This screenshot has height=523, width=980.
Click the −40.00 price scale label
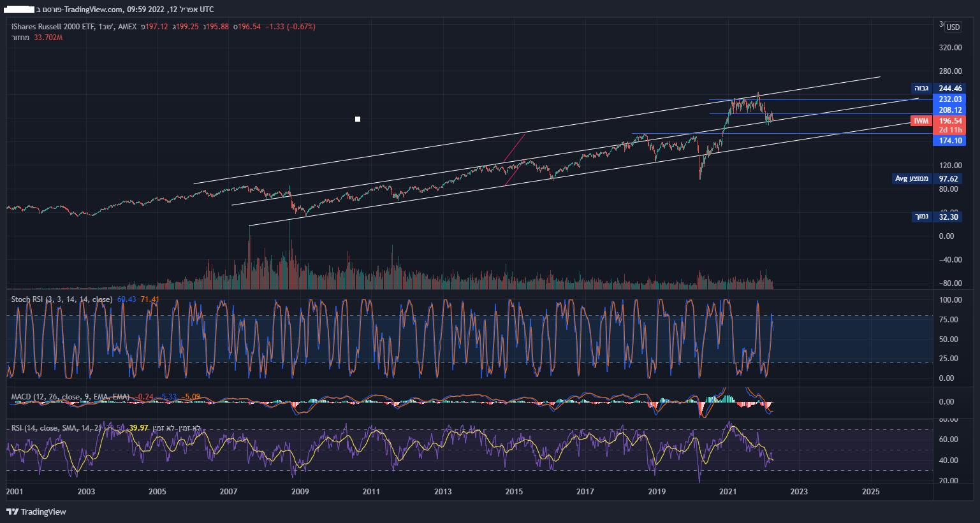click(x=950, y=260)
